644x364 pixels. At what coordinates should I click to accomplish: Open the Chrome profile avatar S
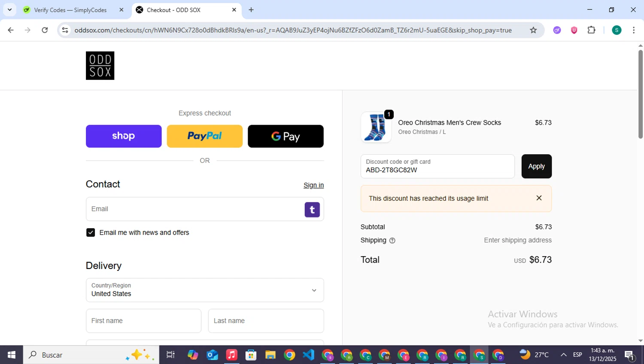[617, 30]
